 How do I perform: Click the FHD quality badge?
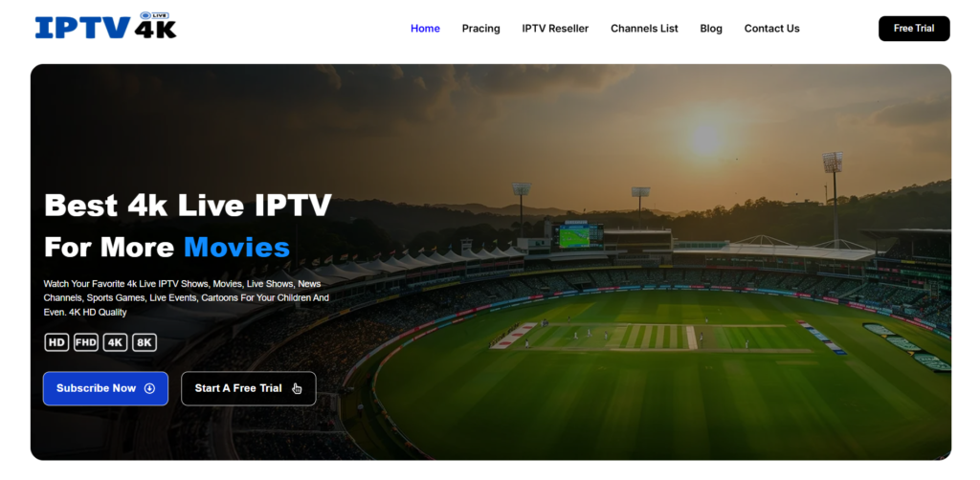tap(86, 342)
